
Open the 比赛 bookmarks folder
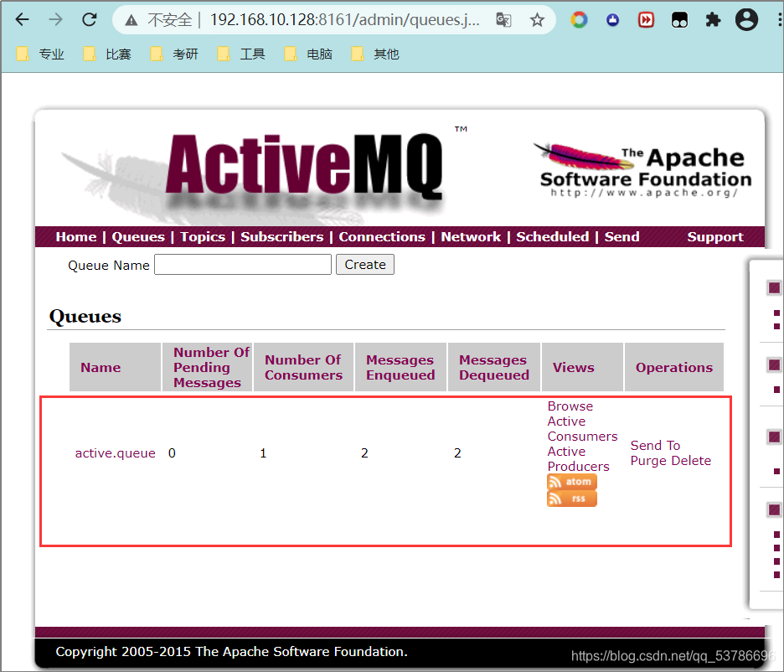coord(107,54)
